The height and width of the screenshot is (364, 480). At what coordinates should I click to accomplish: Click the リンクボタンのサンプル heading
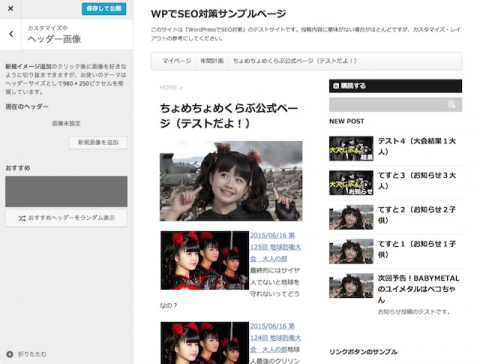click(363, 352)
